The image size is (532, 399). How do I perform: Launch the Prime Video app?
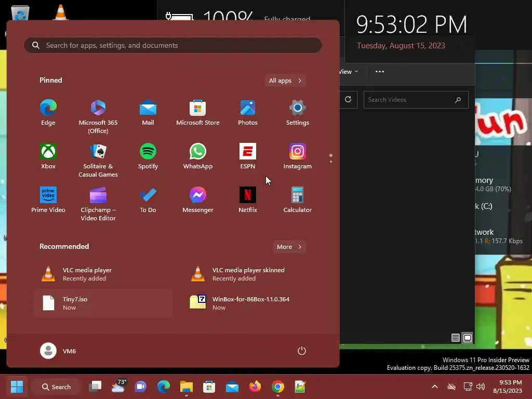(x=48, y=200)
